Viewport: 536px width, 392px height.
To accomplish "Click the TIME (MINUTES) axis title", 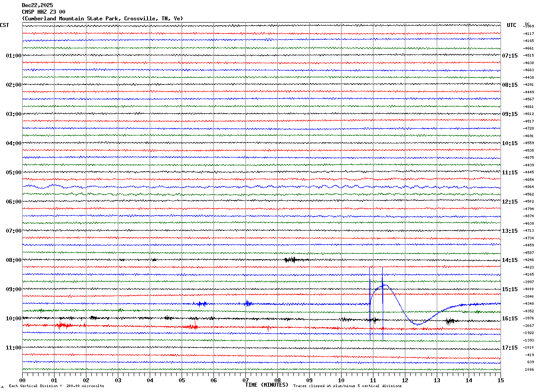I will pos(267,385).
